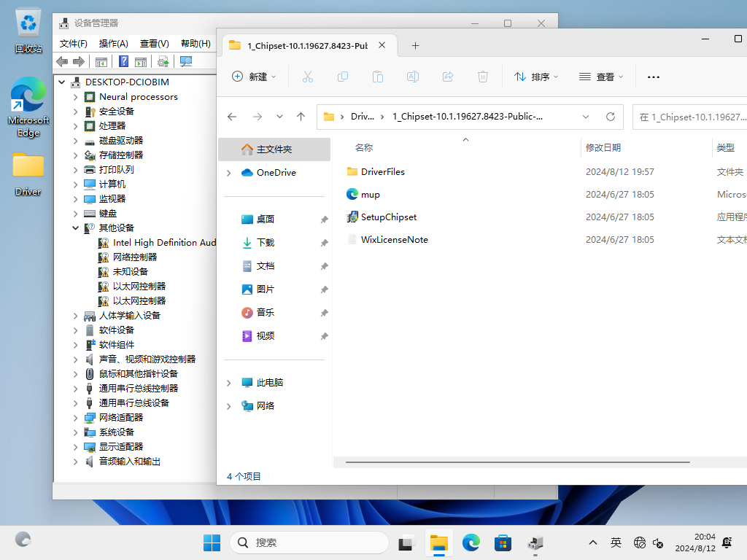
Task: Collapse the 其他设备 category
Action: [76, 228]
